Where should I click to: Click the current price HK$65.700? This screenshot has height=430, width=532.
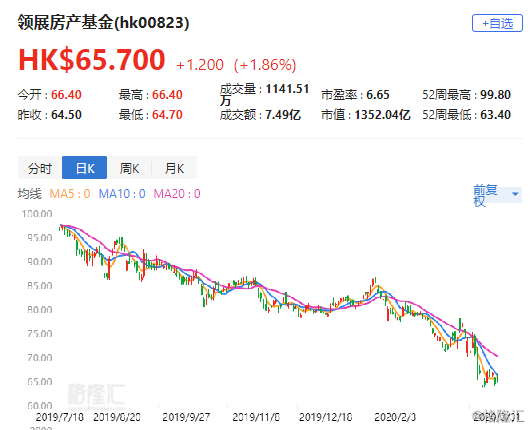(x=92, y=60)
